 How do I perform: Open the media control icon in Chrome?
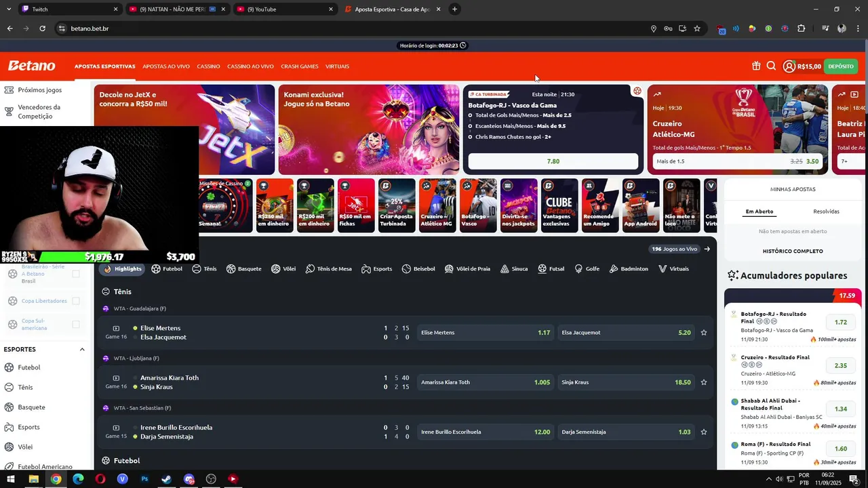tap(825, 28)
